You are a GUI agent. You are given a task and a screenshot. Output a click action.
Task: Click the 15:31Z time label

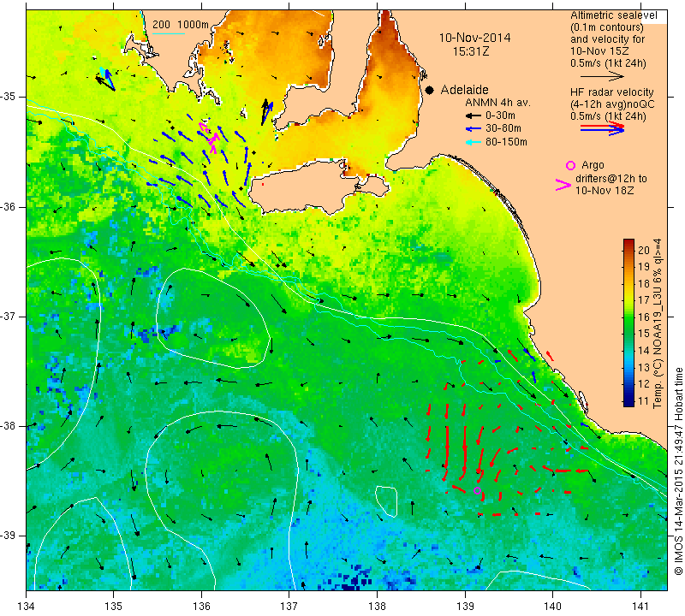tap(471, 51)
